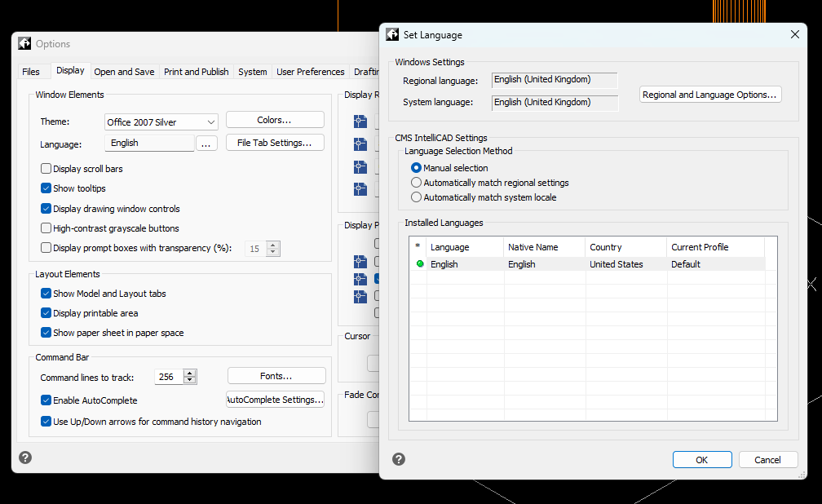The width and height of the screenshot is (822, 504).
Task: Toggle Enable AutoComplete checkbox
Action: point(46,400)
